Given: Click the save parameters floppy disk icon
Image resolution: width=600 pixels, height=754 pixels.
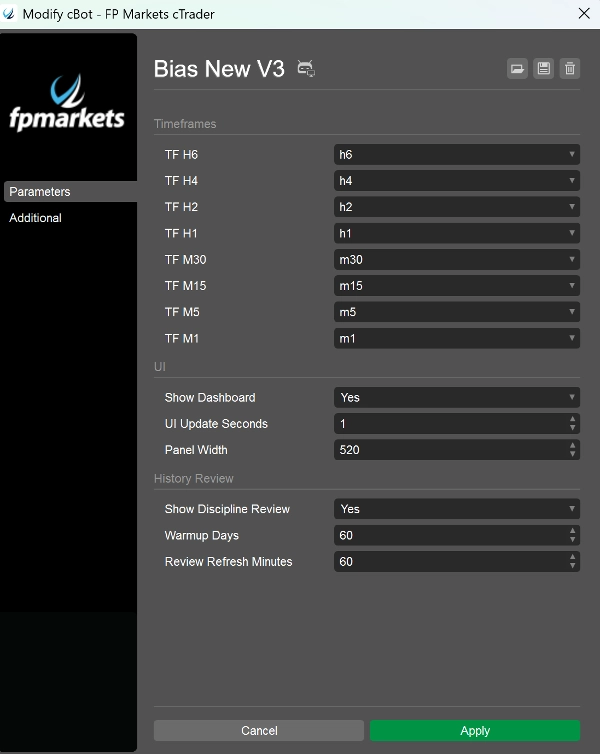Looking at the screenshot, I should coord(544,69).
